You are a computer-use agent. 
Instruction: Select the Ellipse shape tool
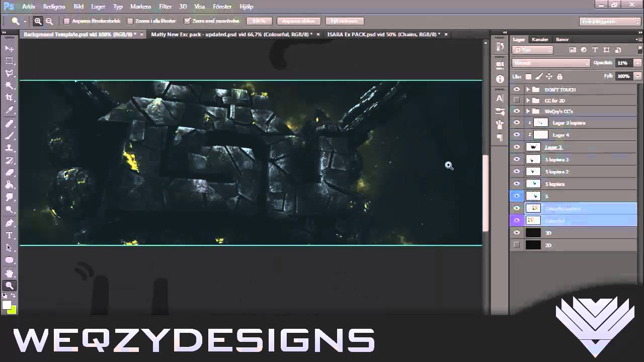point(9,260)
